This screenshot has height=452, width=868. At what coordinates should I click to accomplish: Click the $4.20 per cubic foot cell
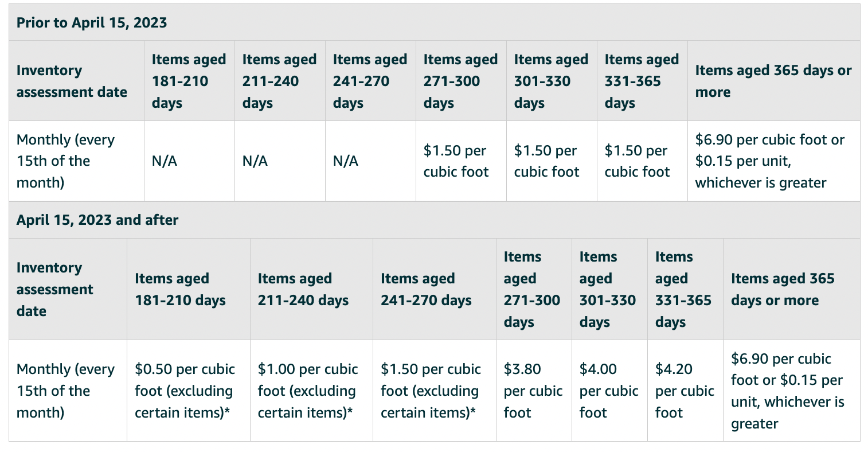tap(685, 391)
